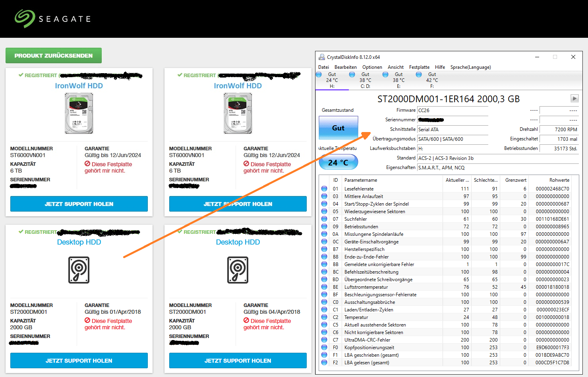Click first IronWolf HDD product image
The height and width of the screenshot is (377, 588).
click(79, 113)
